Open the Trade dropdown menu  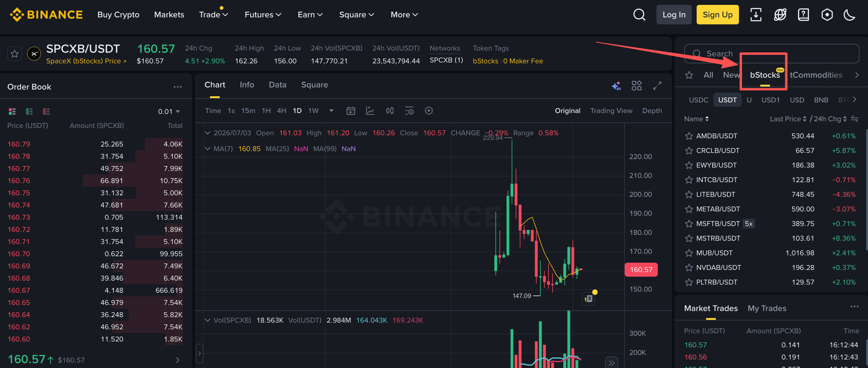point(214,15)
